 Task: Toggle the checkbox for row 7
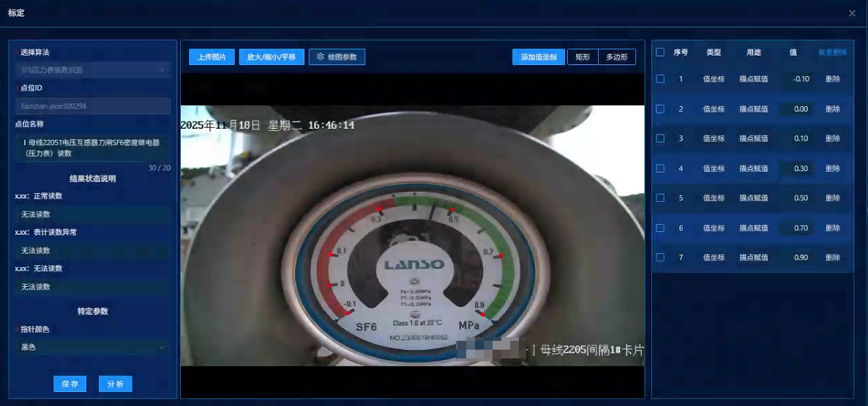point(660,257)
